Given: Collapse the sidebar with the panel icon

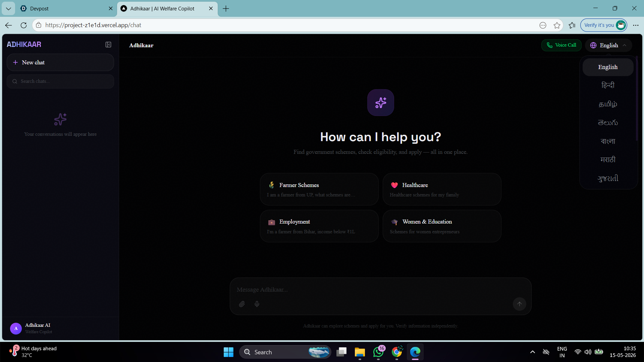Looking at the screenshot, I should point(108,45).
